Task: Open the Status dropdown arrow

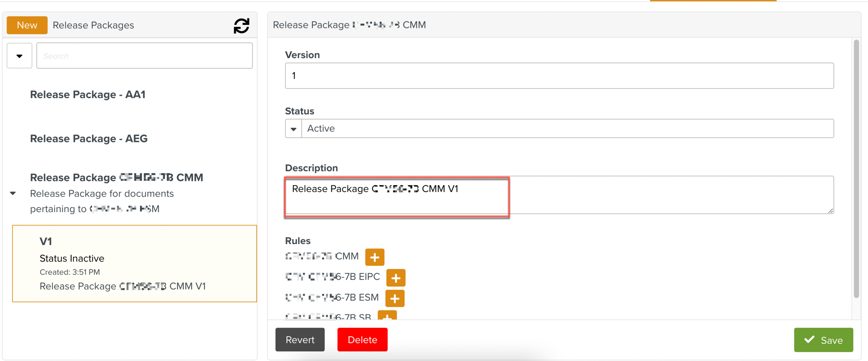Action: [293, 129]
